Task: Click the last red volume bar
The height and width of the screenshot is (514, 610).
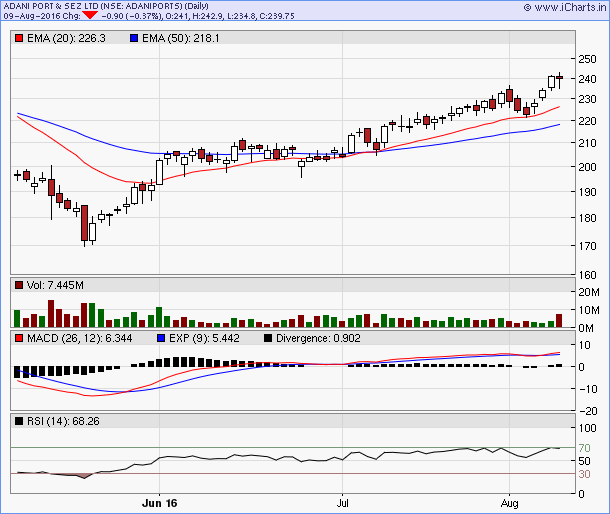Action: click(559, 320)
